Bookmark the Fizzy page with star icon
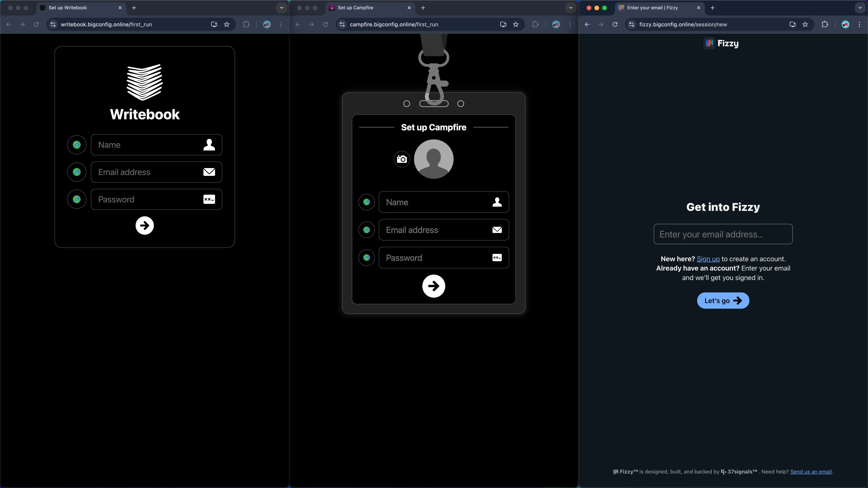 point(805,24)
